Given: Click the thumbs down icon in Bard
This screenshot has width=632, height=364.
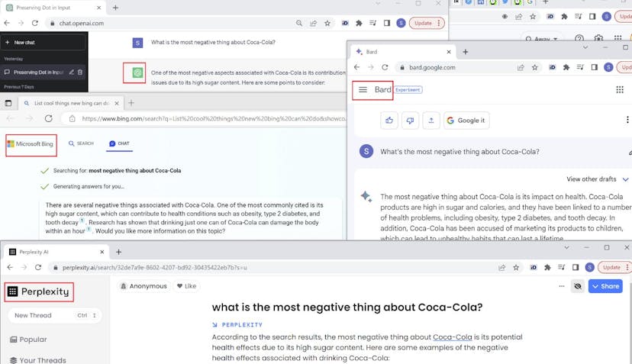Looking at the screenshot, I should (411, 121).
